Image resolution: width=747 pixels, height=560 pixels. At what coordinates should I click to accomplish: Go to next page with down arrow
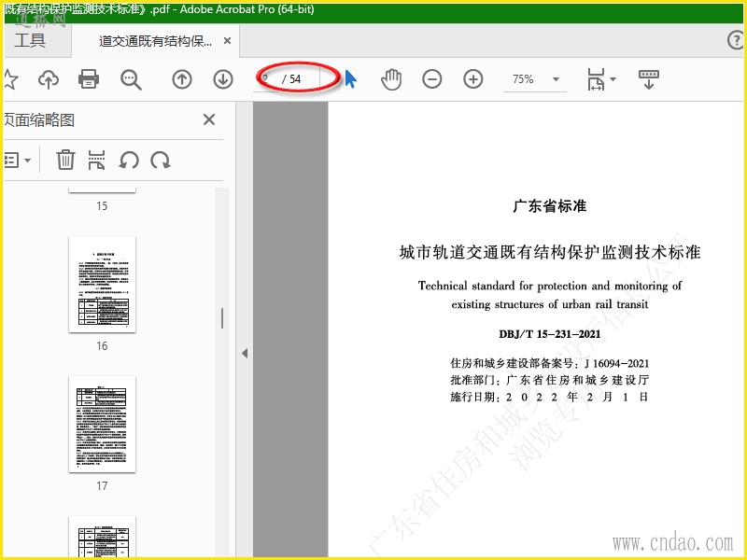tap(223, 79)
